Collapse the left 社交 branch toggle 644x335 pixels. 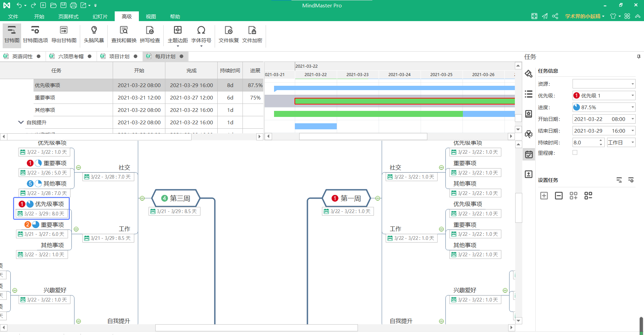pos(78,167)
